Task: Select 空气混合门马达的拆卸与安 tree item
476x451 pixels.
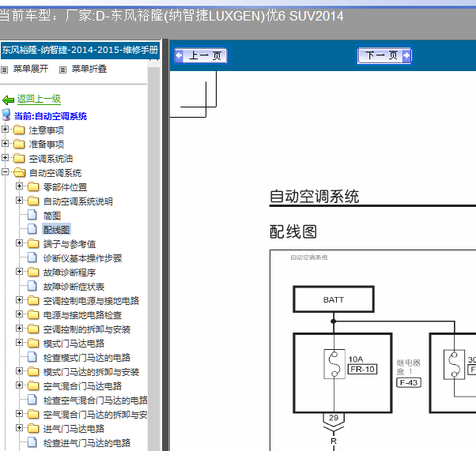Action: tap(96, 415)
